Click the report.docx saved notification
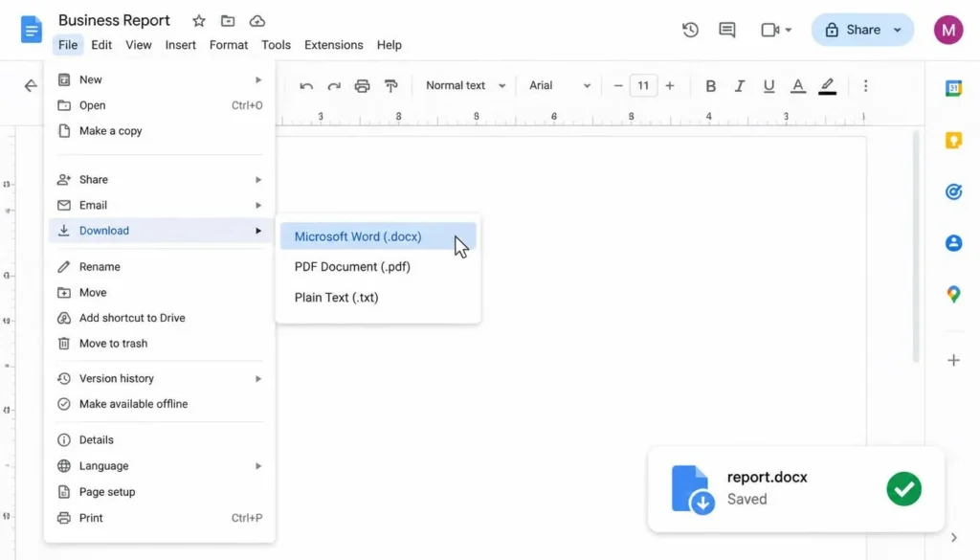Image resolution: width=980 pixels, height=560 pixels. click(795, 489)
